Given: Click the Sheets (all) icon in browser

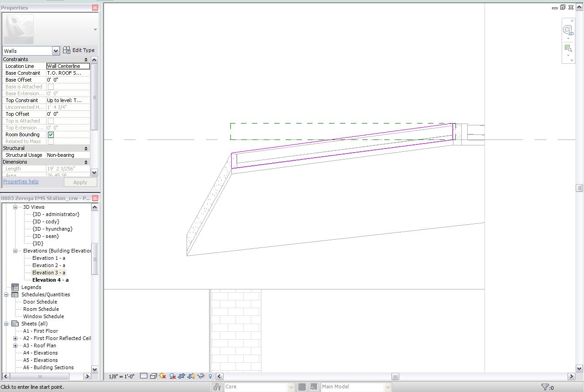Looking at the screenshot, I should click(15, 324).
